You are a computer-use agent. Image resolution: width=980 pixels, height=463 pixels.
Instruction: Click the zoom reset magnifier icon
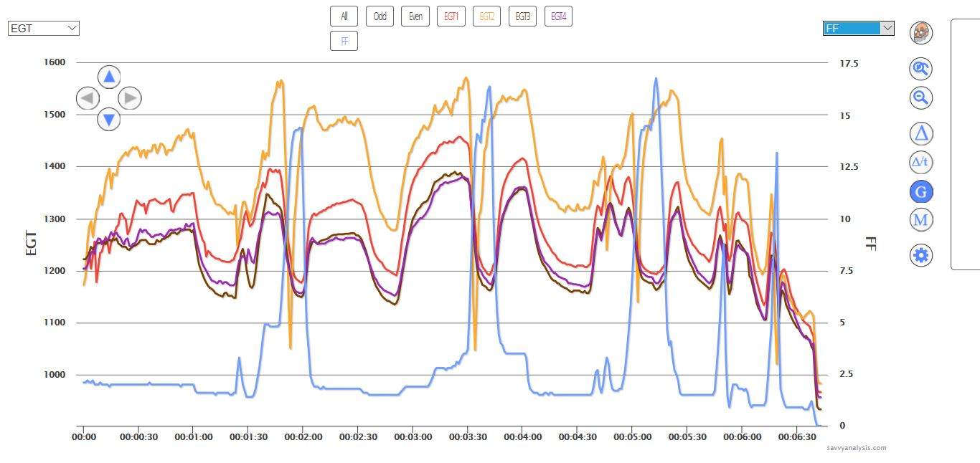[920, 69]
